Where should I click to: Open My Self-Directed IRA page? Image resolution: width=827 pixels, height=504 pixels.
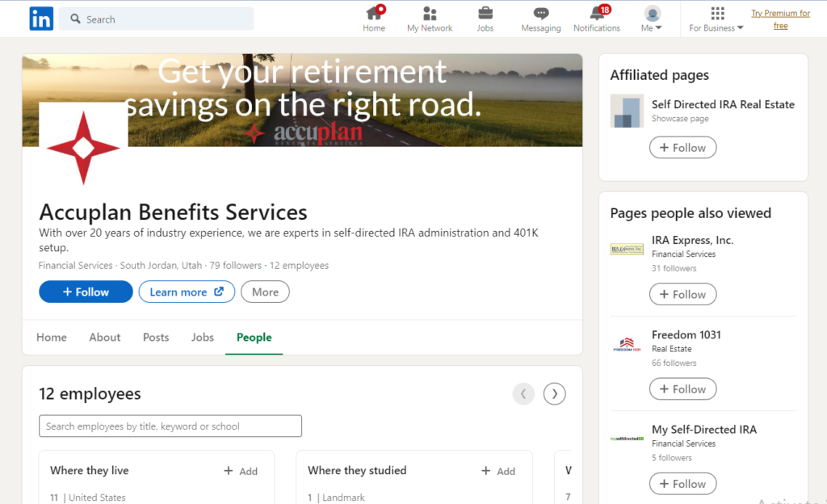(x=704, y=430)
